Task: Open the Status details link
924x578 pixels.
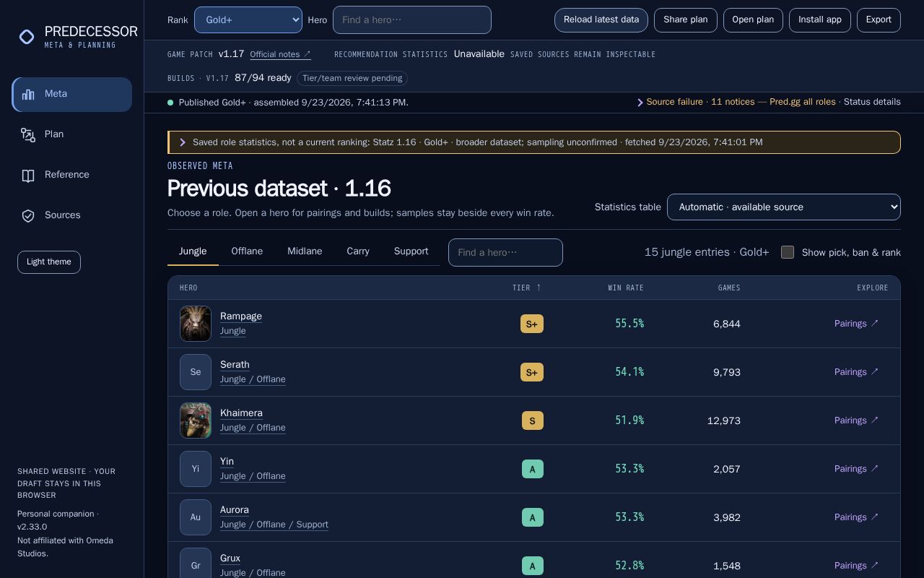Action: coord(872,103)
